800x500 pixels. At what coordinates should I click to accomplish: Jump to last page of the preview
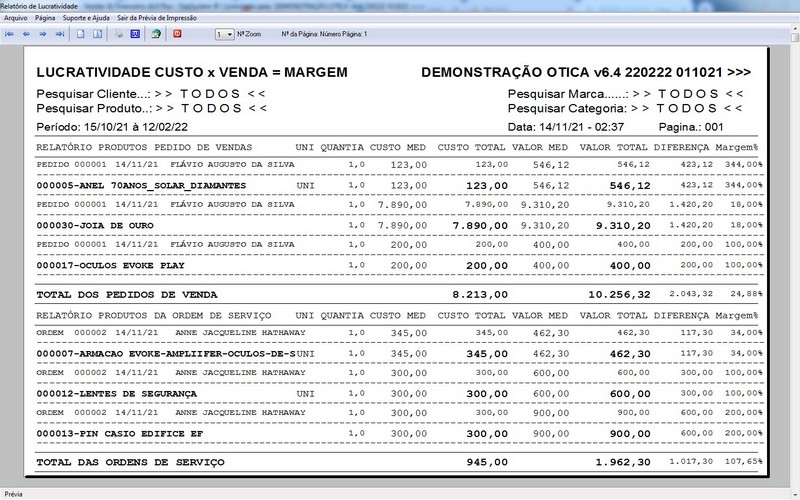[x=60, y=34]
